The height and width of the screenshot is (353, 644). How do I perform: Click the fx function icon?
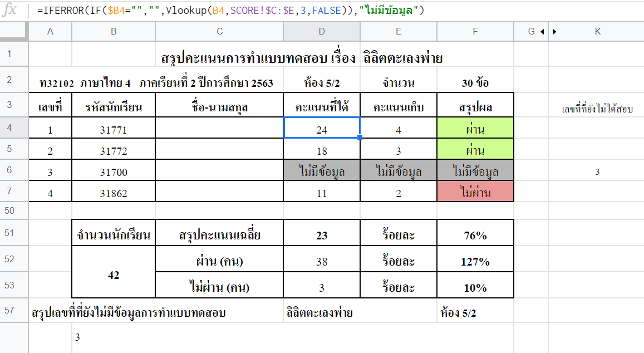pyautogui.click(x=8, y=9)
